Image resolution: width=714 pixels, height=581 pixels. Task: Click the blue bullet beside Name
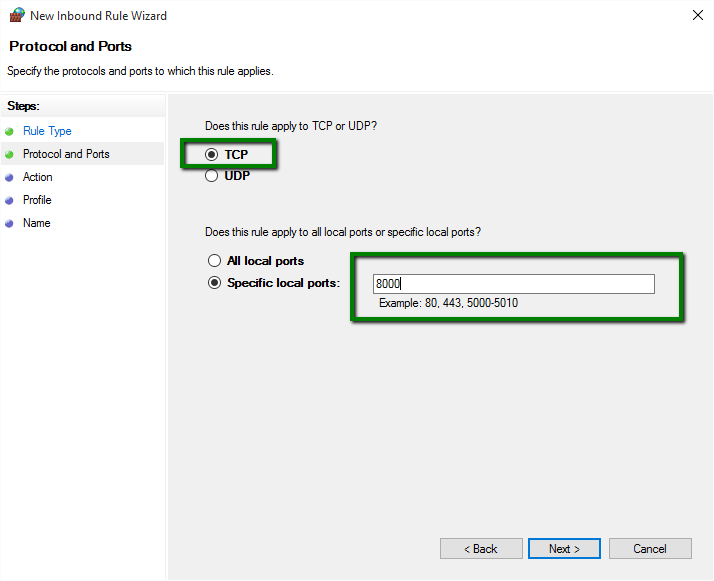(x=10, y=223)
